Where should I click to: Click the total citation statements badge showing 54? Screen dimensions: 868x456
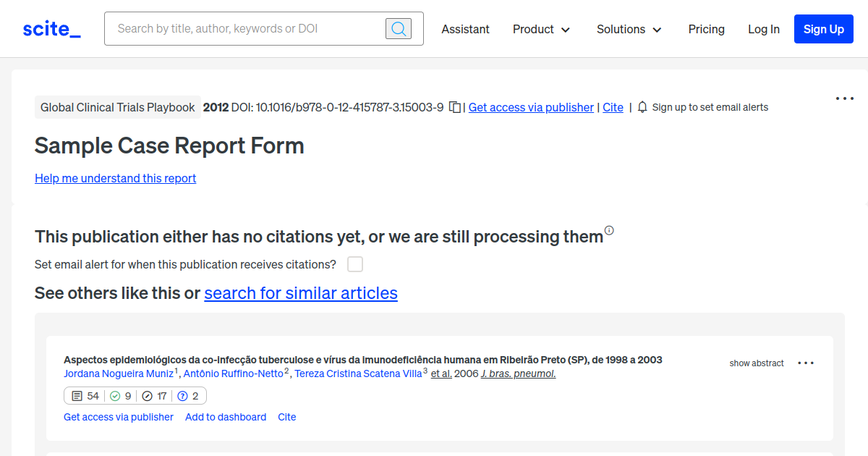coord(85,396)
